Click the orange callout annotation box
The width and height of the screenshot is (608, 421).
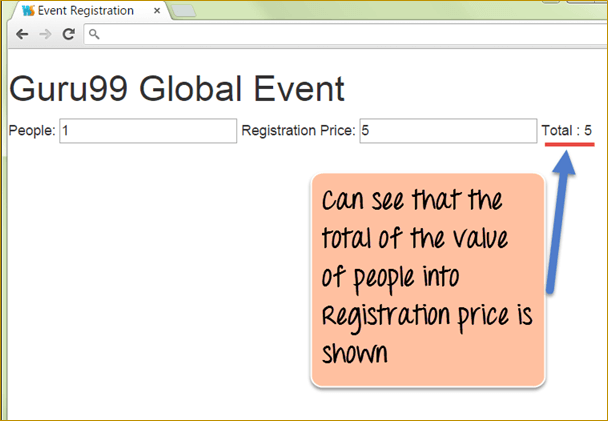pyautogui.click(x=428, y=280)
